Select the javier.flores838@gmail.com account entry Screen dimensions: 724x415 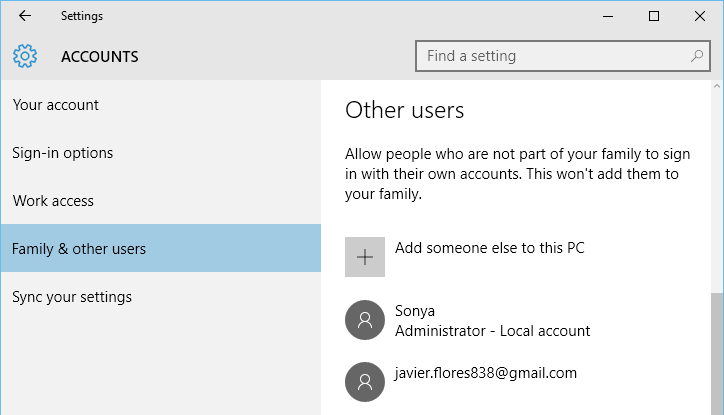[486, 373]
